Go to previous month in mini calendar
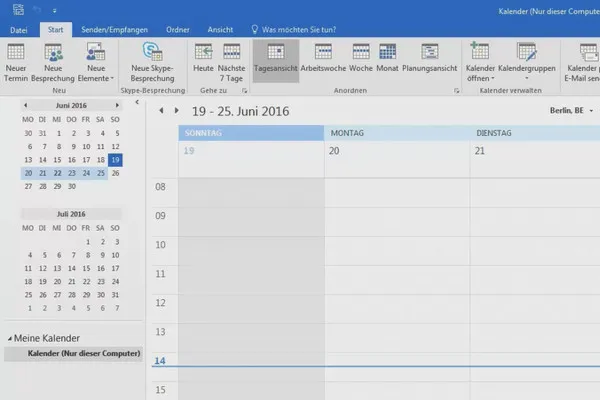This screenshot has width=600, height=400. point(26,105)
